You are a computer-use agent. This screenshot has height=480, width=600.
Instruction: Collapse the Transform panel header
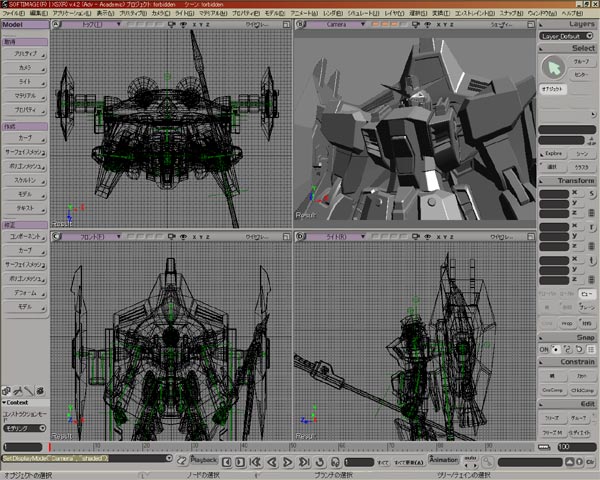[567, 181]
